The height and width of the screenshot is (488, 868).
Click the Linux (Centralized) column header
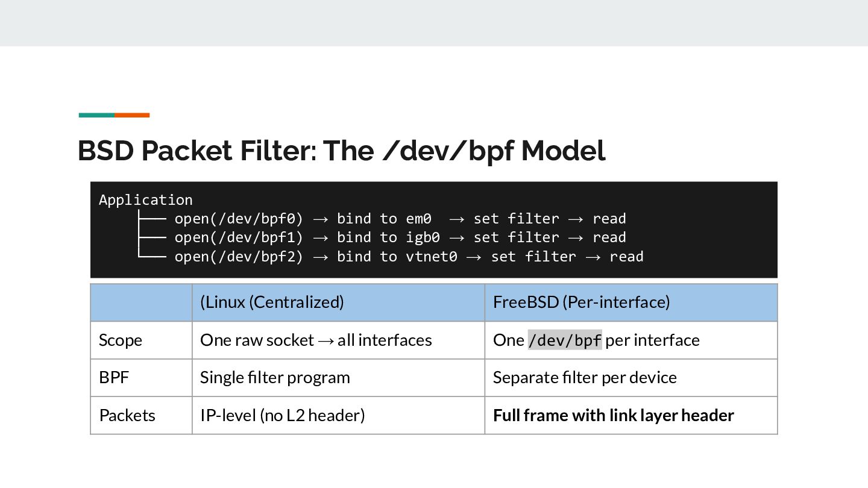[x=272, y=302]
